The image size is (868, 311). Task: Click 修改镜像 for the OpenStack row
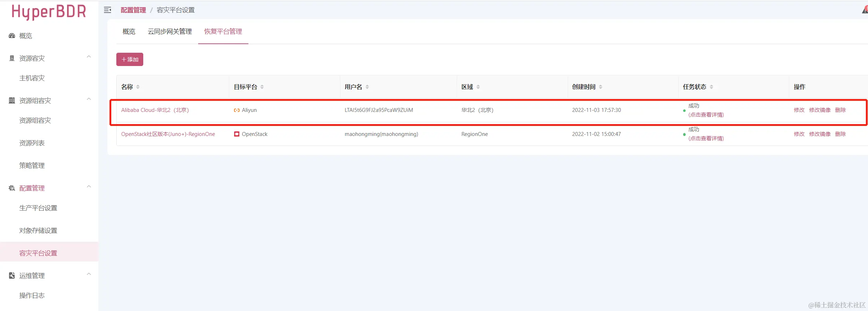pyautogui.click(x=820, y=134)
